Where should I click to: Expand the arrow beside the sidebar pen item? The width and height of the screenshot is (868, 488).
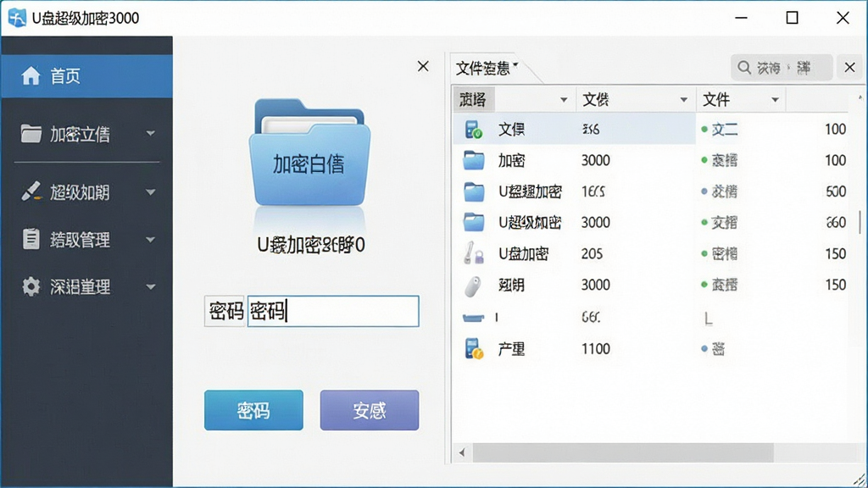click(x=151, y=192)
